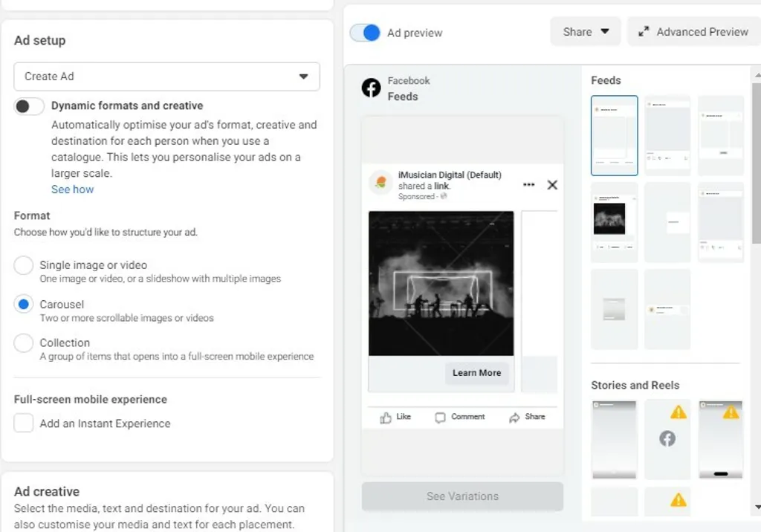Click the See Variations button
The width and height of the screenshot is (761, 532).
[x=462, y=496]
